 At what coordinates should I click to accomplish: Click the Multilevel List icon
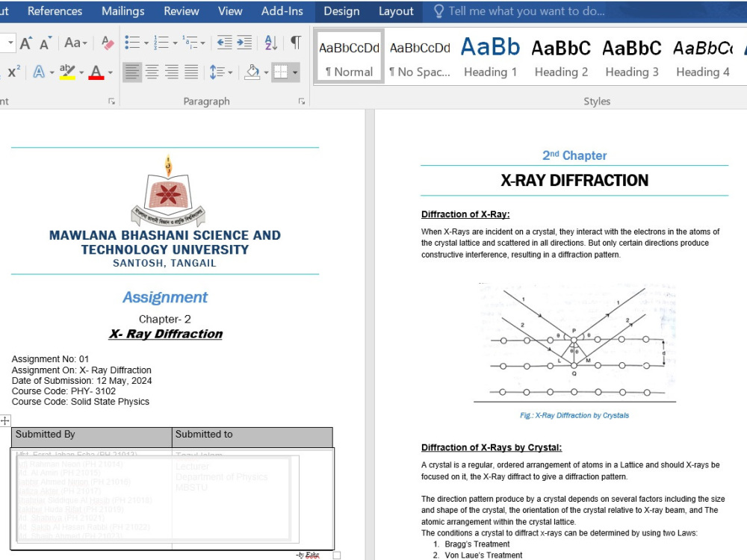tap(190, 43)
